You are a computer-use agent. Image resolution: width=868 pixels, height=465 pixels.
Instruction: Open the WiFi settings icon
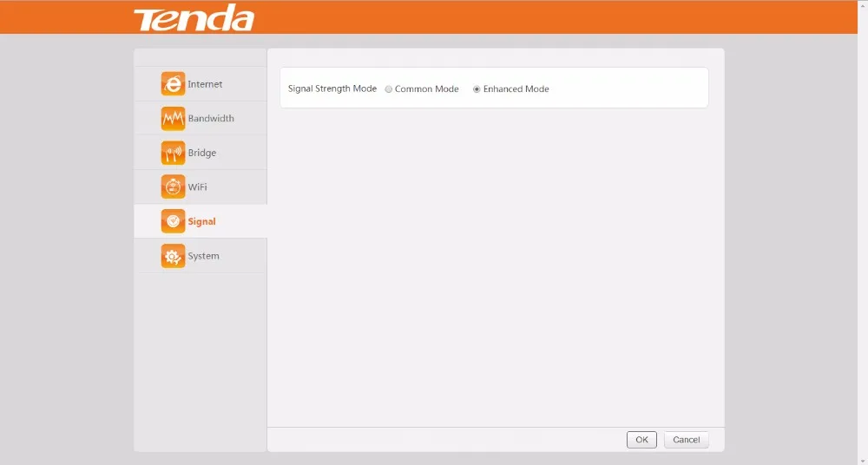point(173,187)
